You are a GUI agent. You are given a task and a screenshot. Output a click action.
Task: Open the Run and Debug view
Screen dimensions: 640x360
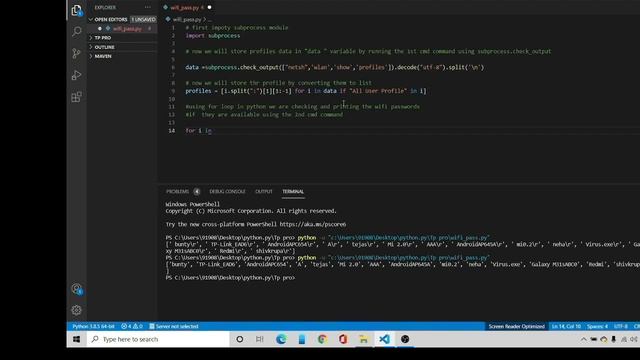(x=76, y=75)
